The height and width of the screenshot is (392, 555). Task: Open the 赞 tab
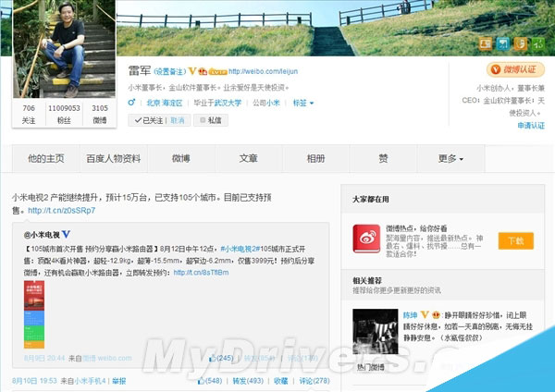[383, 158]
